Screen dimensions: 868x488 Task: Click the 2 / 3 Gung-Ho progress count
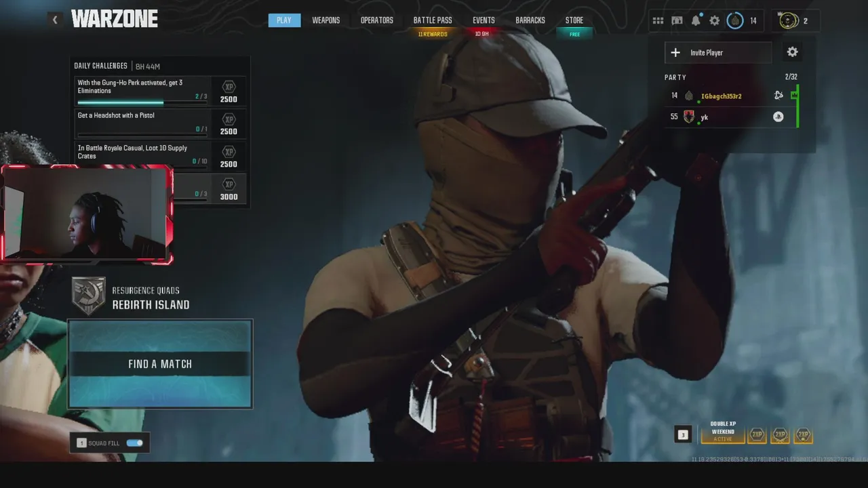(x=201, y=96)
